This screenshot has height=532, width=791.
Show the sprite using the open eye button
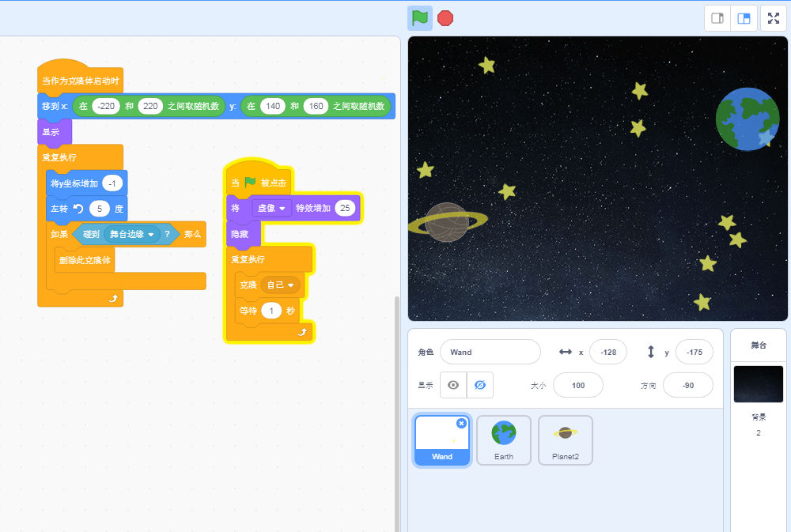click(453, 385)
